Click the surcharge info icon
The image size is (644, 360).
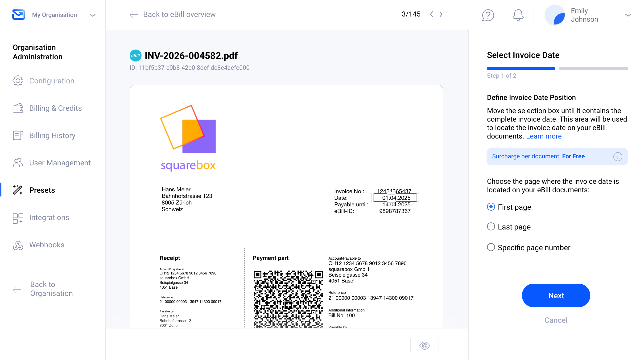pyautogui.click(x=618, y=157)
